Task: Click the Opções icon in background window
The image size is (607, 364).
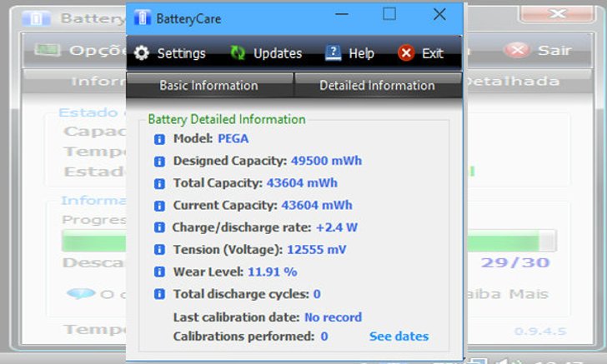Action: 48,50
